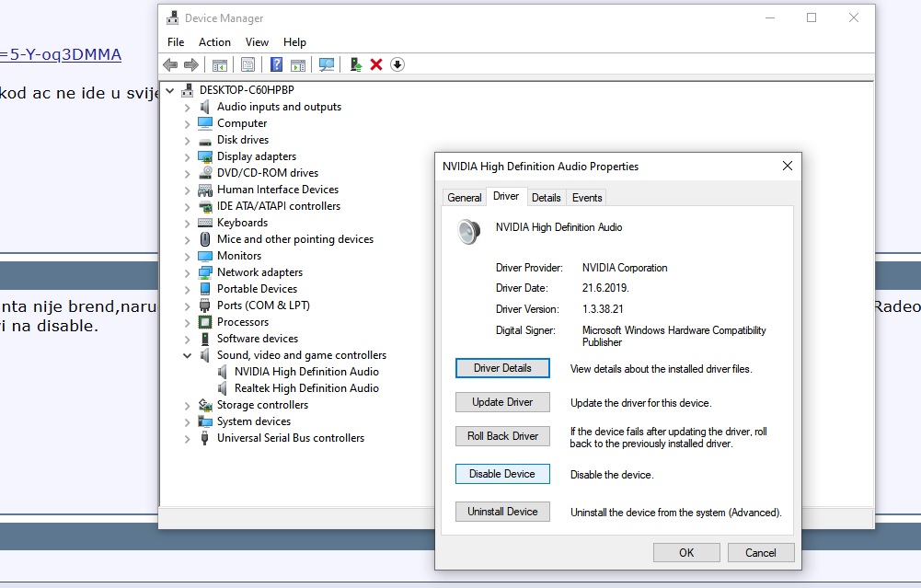
Task: Click the Device Manager title bar app icon
Action: [x=172, y=18]
